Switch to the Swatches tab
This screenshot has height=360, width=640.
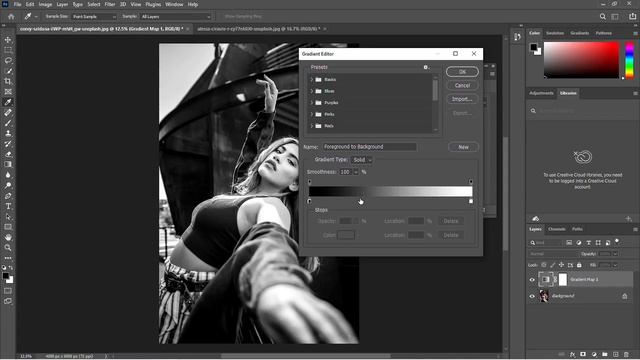[x=555, y=33]
